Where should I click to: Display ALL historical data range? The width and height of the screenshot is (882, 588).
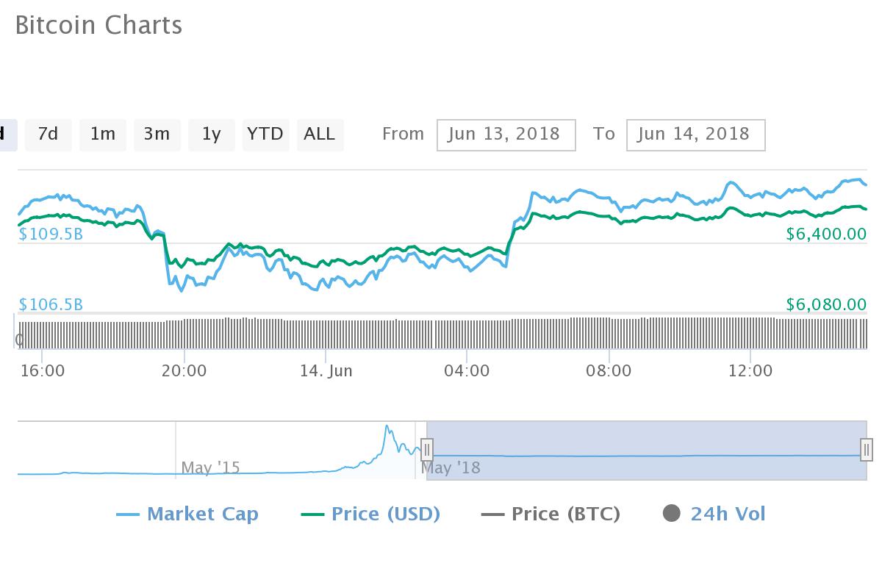pos(320,135)
